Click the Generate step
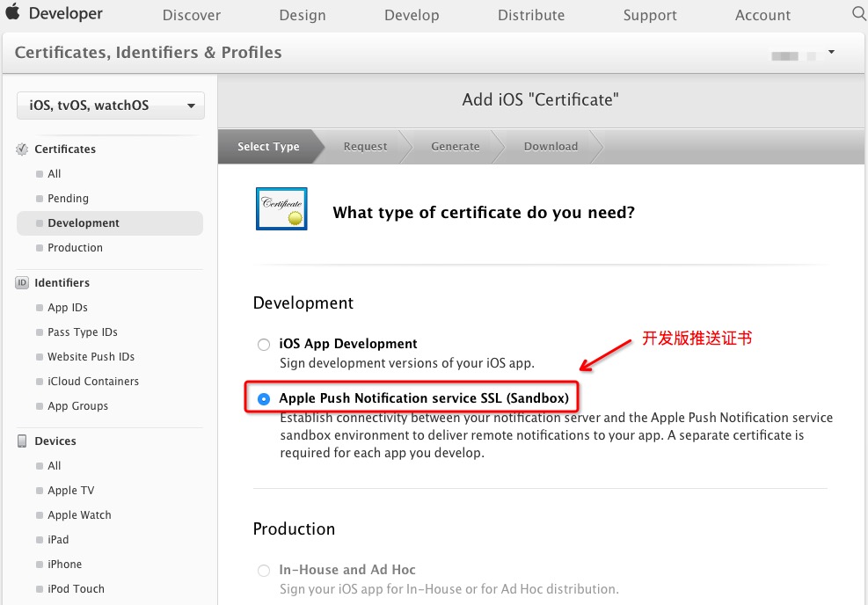 coord(456,147)
